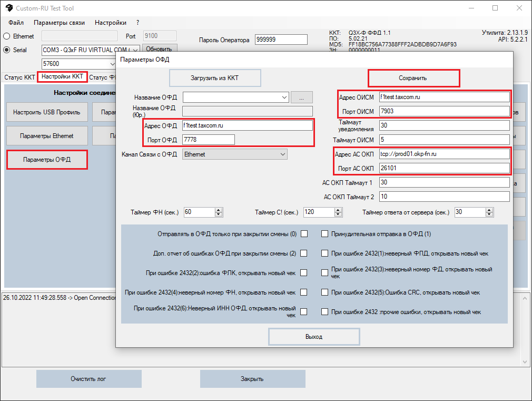Switch to the Статус ККТ tab
The width and height of the screenshot is (532, 401).
click(x=19, y=77)
